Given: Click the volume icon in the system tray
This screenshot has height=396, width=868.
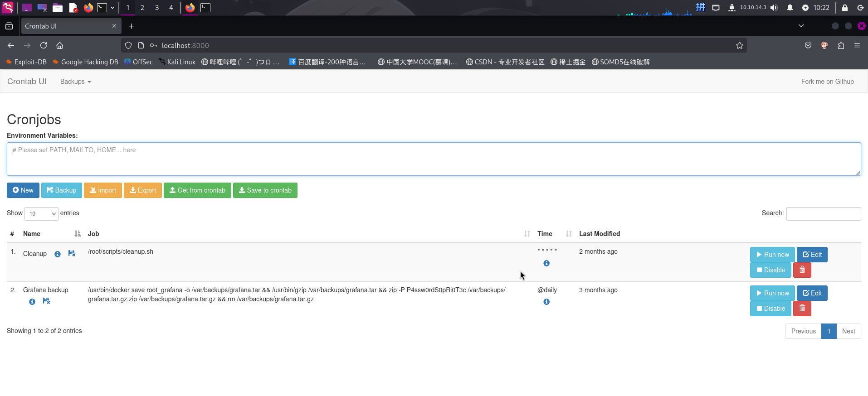Looking at the screenshot, I should tap(774, 8).
